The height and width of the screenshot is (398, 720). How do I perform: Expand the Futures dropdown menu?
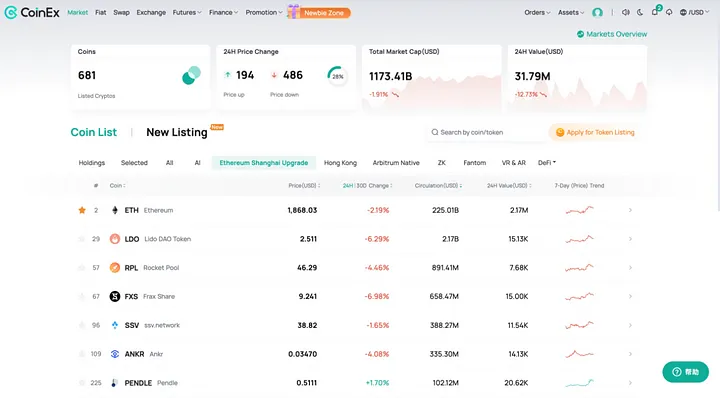click(187, 12)
